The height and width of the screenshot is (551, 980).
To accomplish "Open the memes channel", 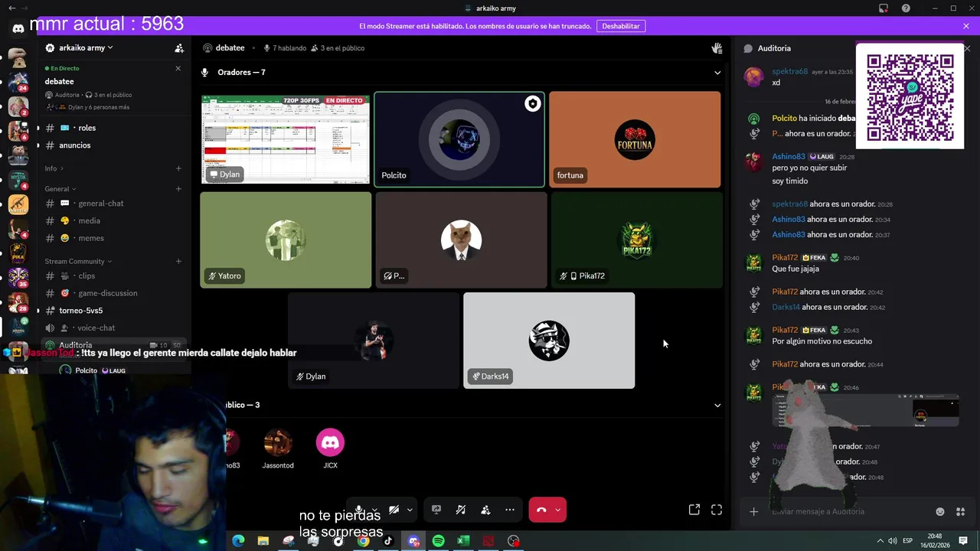I will click(113, 238).
